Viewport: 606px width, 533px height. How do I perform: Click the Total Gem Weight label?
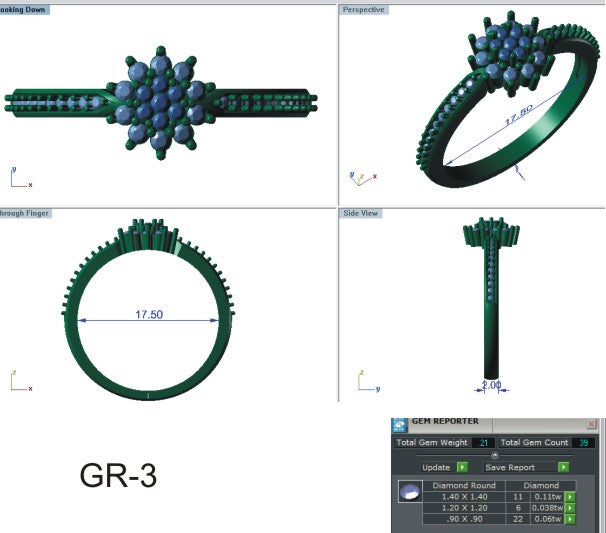pyautogui.click(x=432, y=443)
